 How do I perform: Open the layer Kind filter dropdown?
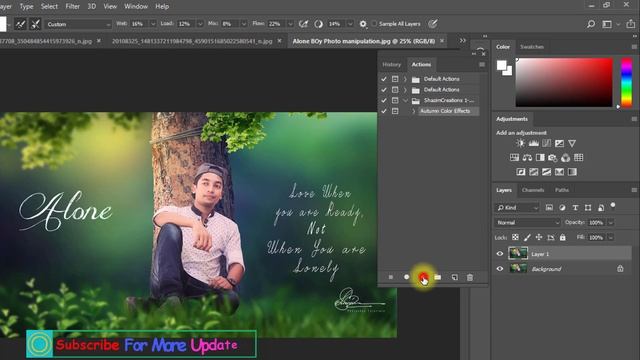tap(517, 208)
